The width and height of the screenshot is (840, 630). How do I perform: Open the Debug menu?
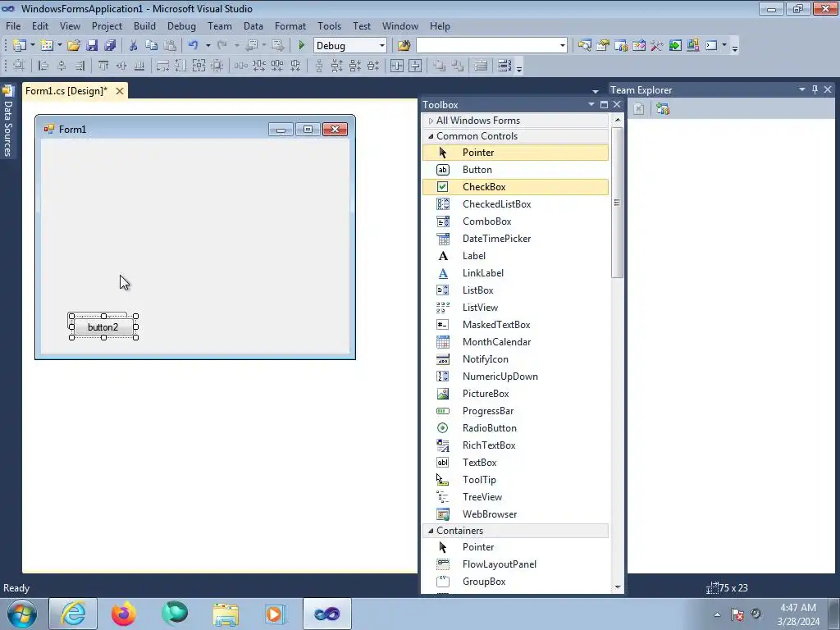click(181, 26)
